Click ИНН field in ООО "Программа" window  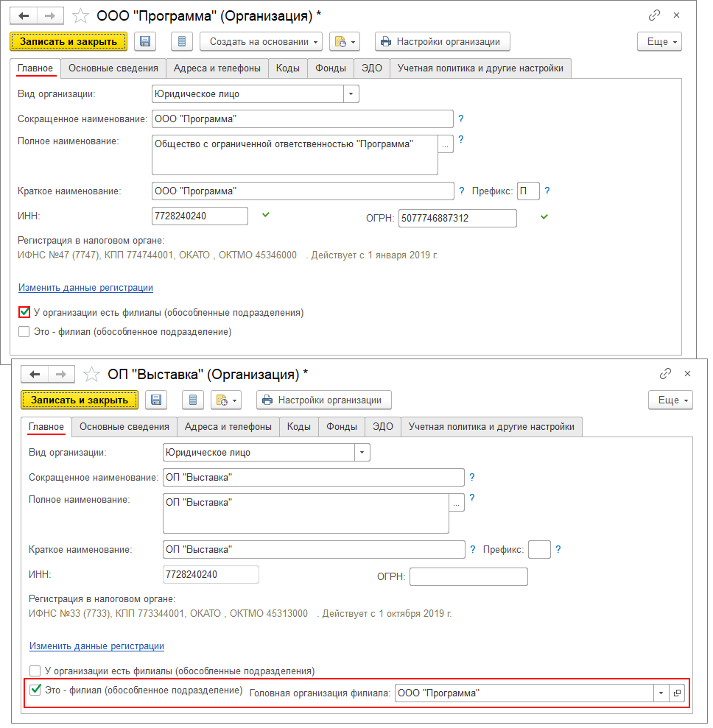pos(200,216)
